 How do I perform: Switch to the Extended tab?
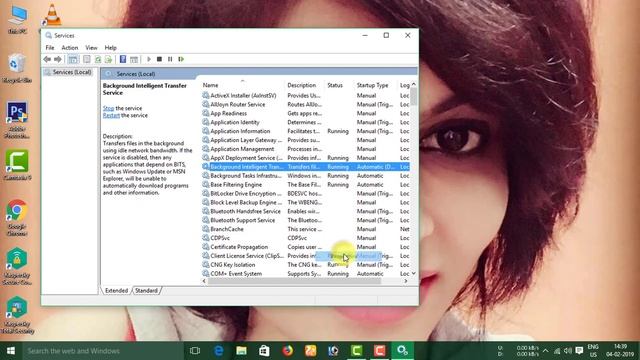(x=116, y=291)
